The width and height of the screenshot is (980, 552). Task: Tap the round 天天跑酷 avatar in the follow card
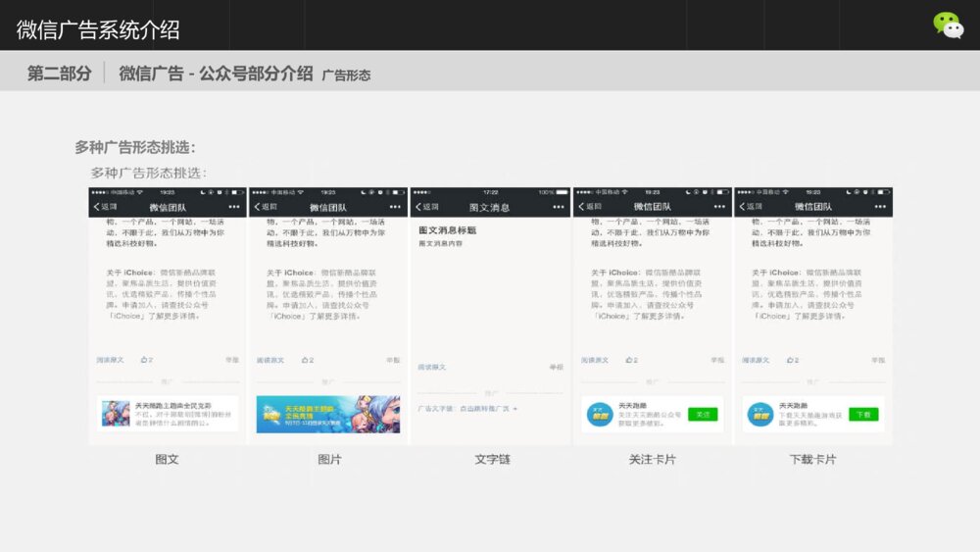(600, 415)
